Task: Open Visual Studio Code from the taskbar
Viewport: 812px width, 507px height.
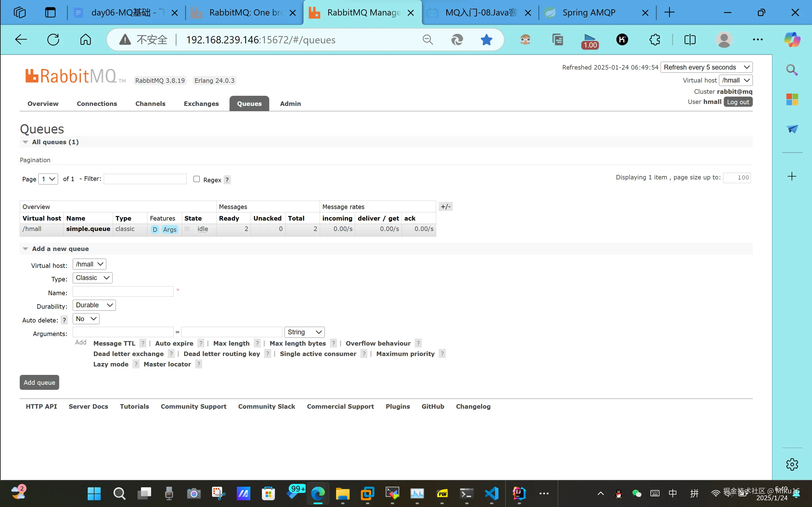Action: (x=491, y=493)
